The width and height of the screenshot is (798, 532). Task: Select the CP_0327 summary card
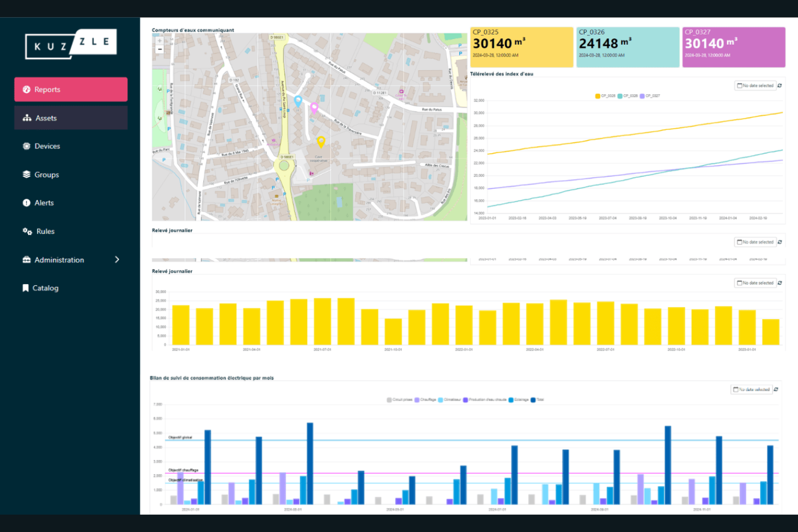[734, 47]
